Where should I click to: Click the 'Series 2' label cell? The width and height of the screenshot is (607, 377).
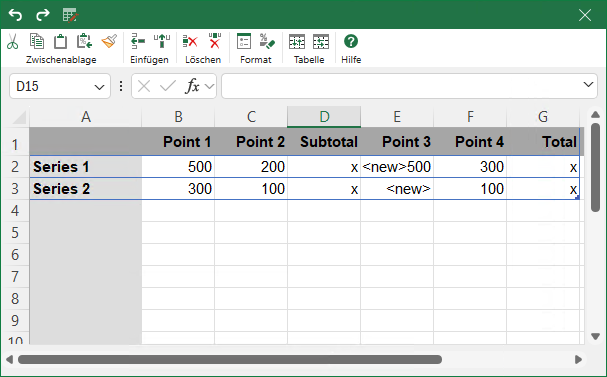pyautogui.click(x=86, y=189)
